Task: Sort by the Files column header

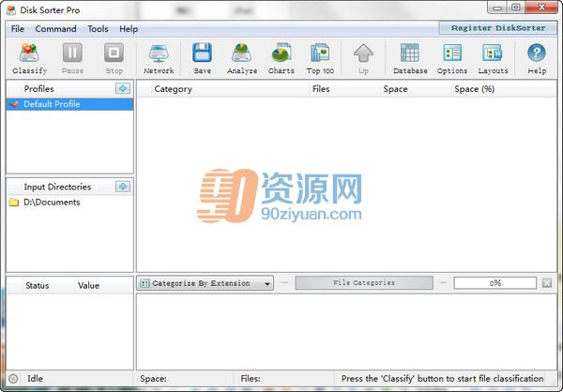Action: point(321,89)
